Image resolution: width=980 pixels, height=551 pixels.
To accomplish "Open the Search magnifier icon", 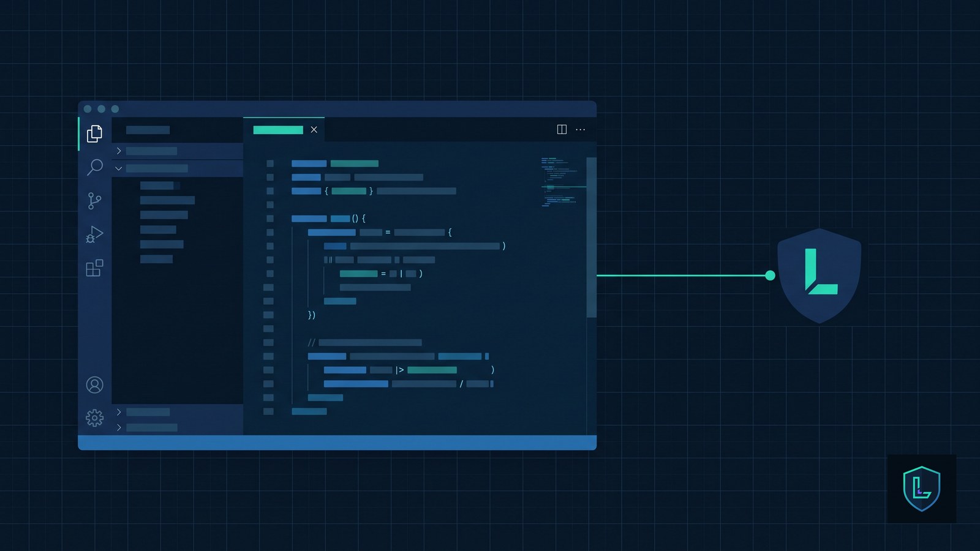I will [94, 167].
